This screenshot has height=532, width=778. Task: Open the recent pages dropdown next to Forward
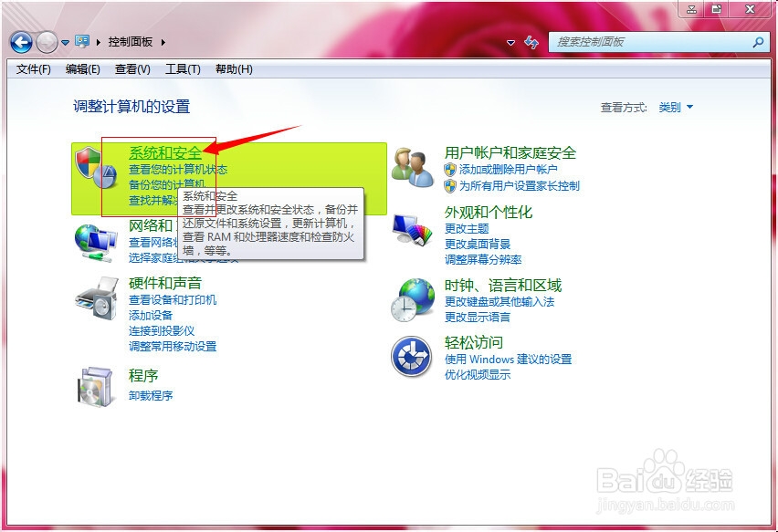65,43
